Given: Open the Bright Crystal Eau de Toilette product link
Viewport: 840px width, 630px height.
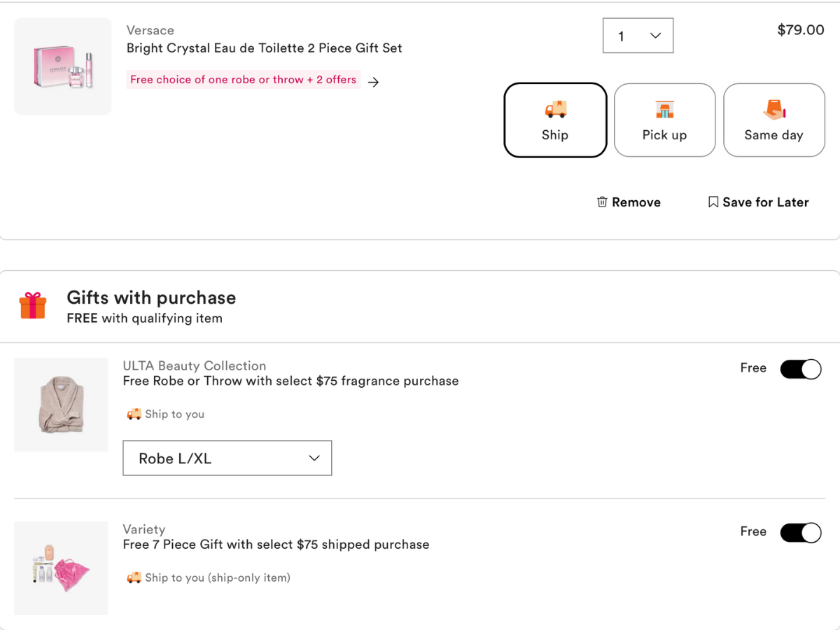Looking at the screenshot, I should click(264, 48).
